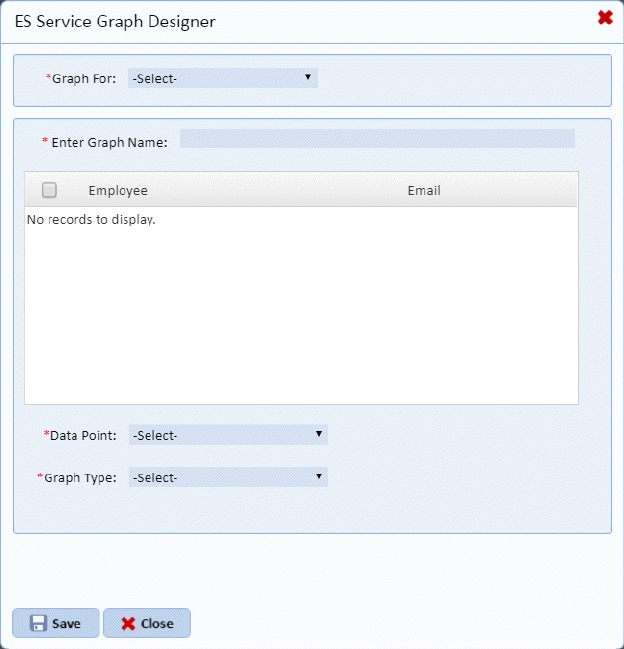Click the red X icon on Close button

click(128, 623)
